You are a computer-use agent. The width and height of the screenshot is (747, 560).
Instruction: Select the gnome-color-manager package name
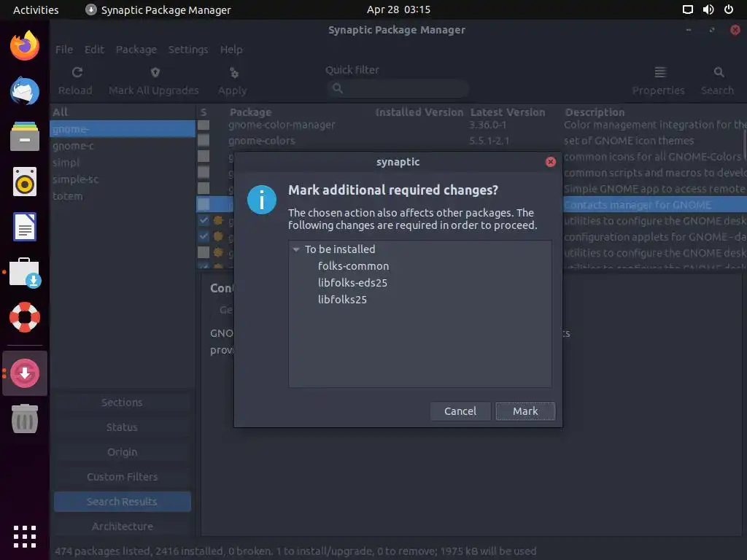point(282,125)
